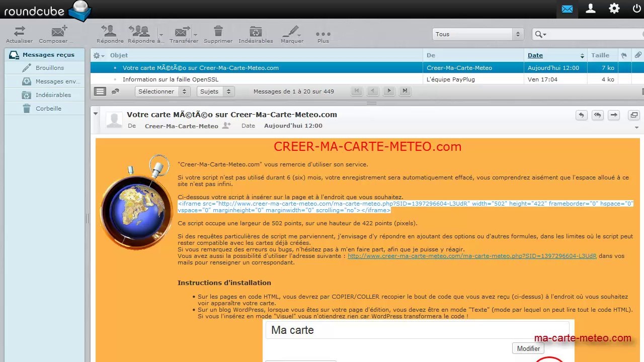
Task: Switch to list view mode icon
Action: [x=100, y=91]
